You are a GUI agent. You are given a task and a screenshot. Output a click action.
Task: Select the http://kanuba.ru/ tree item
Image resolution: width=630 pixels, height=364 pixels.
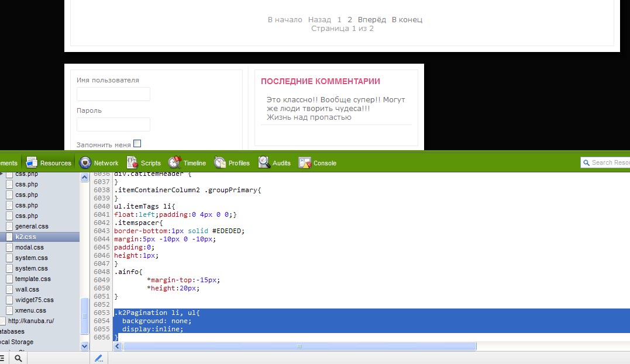click(31, 321)
